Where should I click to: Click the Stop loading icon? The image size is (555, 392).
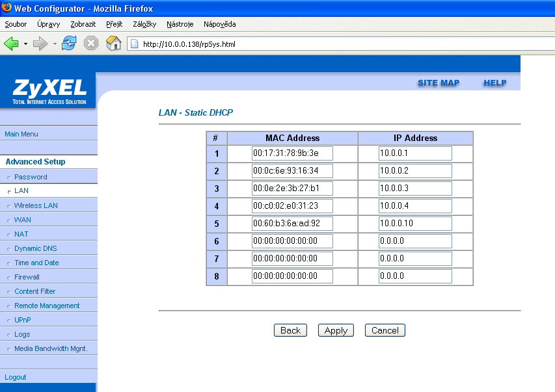point(91,44)
